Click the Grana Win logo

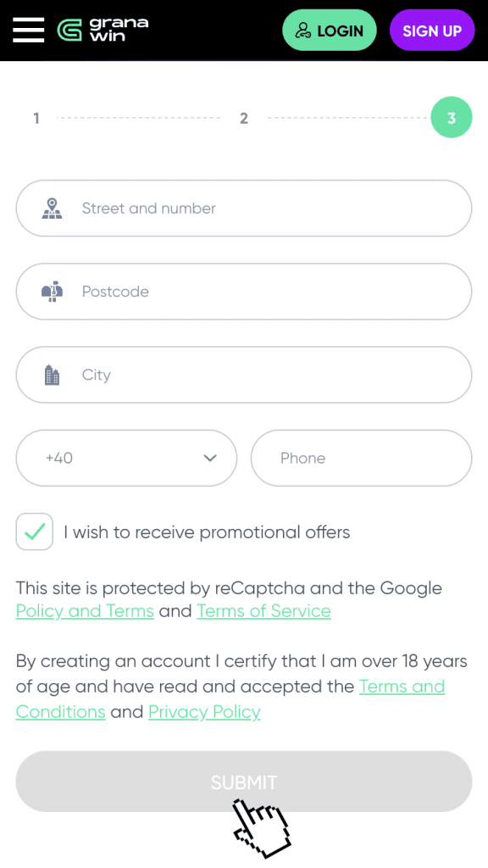pos(103,30)
